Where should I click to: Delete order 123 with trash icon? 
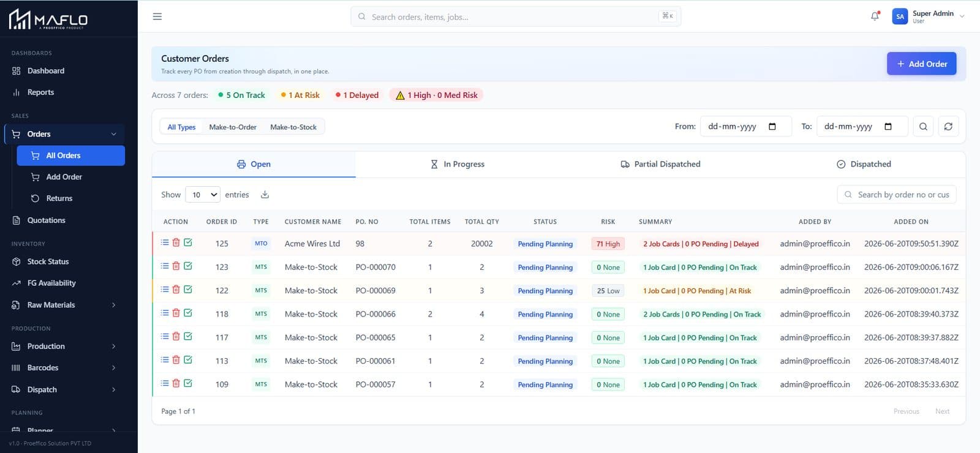(176, 266)
